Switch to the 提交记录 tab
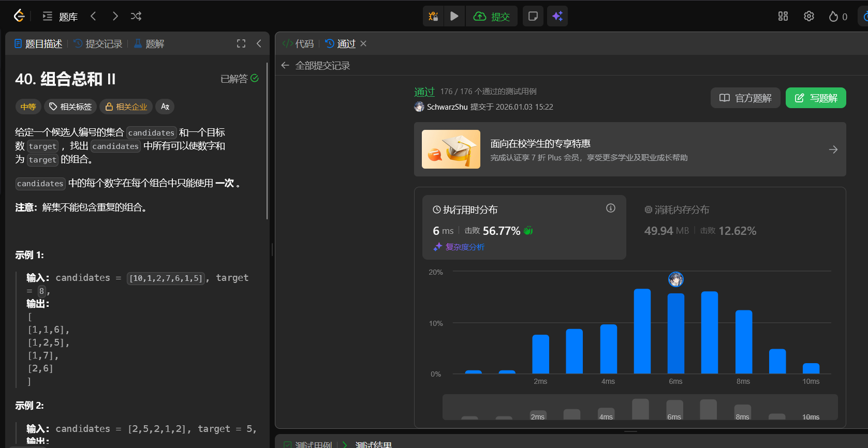 click(x=98, y=44)
